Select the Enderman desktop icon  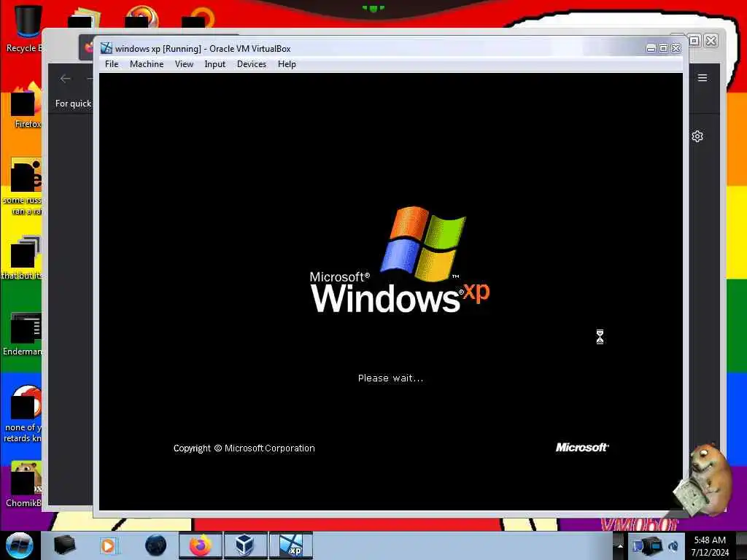24,333
